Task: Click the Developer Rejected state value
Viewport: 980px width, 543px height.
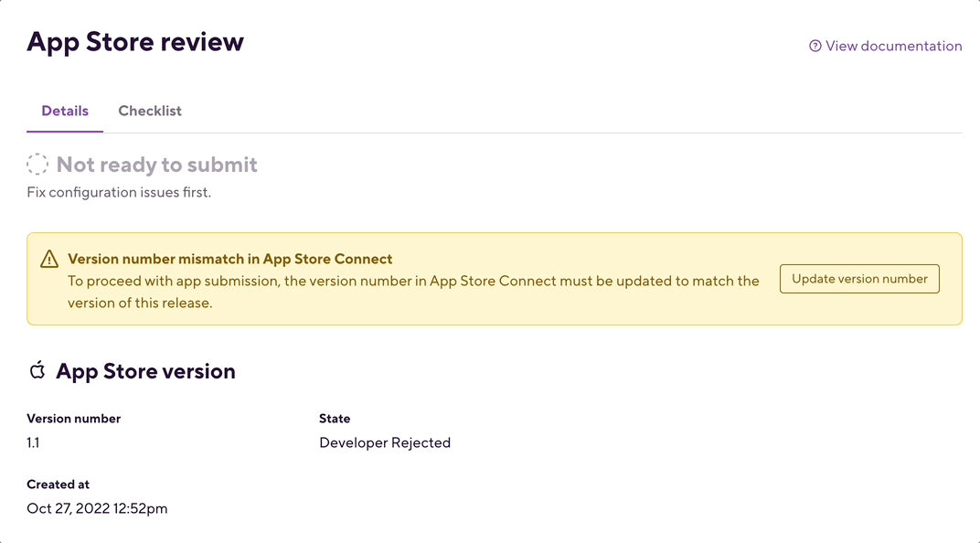Action: pos(385,442)
